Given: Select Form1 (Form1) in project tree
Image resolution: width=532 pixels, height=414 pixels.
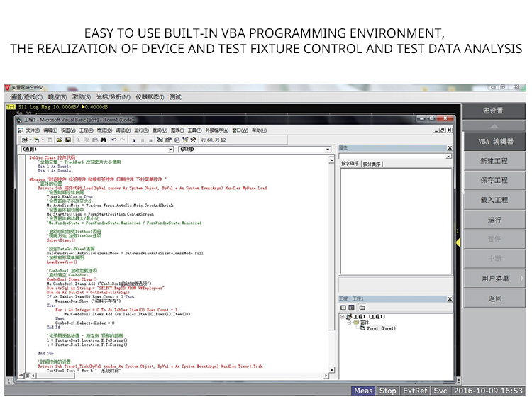Looking at the screenshot, I should pyautogui.click(x=381, y=328).
